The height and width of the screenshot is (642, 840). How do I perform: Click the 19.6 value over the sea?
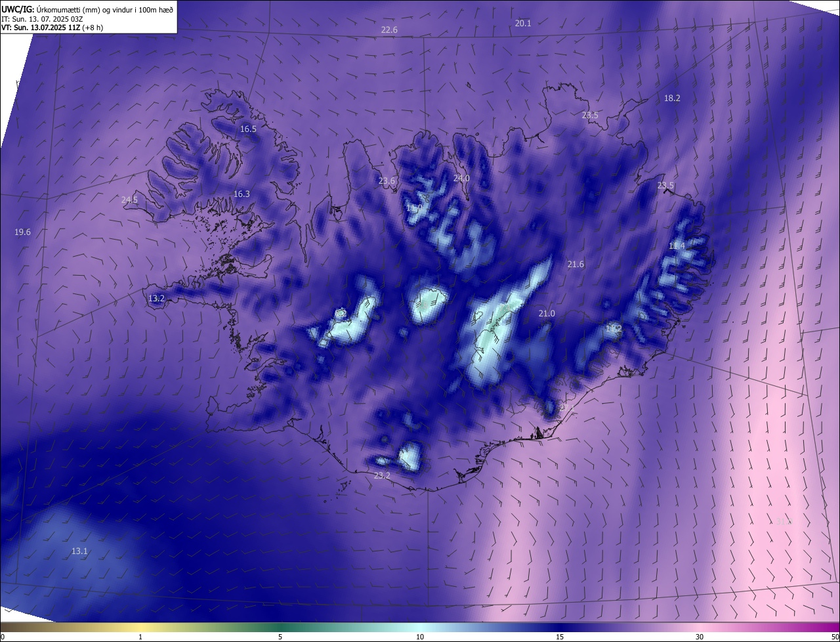pyautogui.click(x=22, y=232)
